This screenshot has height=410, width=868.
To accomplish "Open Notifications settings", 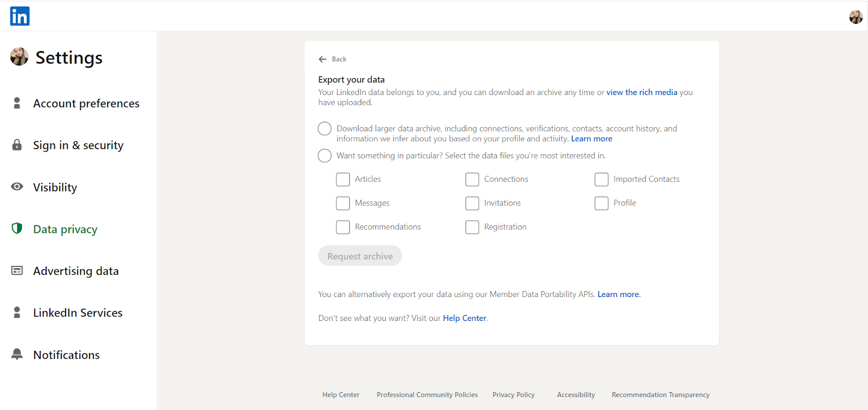I will coord(66,355).
